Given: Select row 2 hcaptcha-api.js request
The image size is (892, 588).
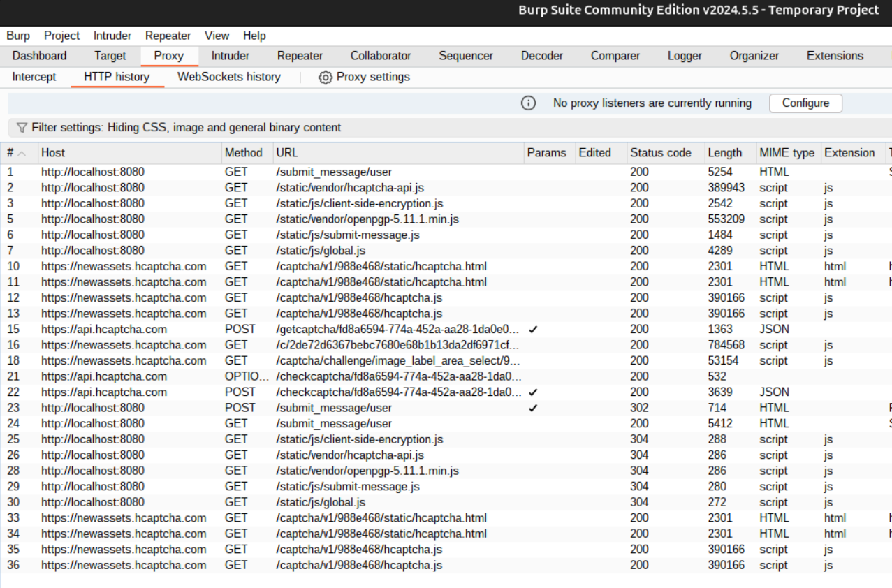Looking at the screenshot, I should tap(446, 188).
